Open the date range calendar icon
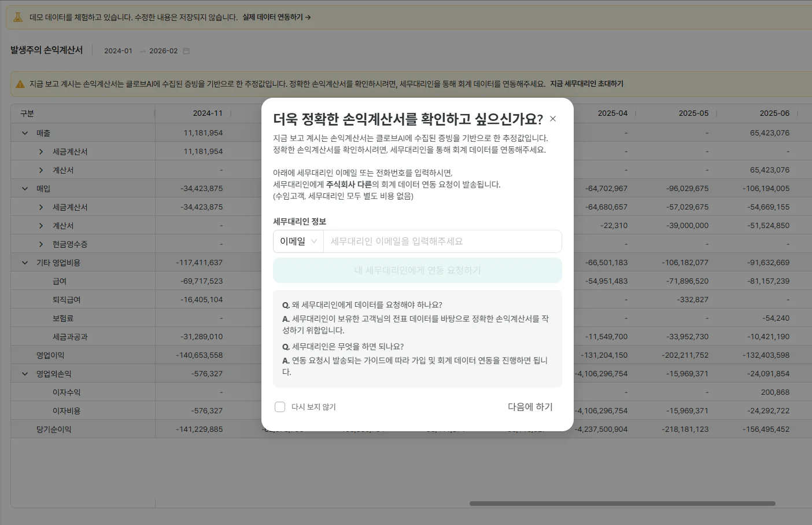The image size is (812, 525). [186, 51]
